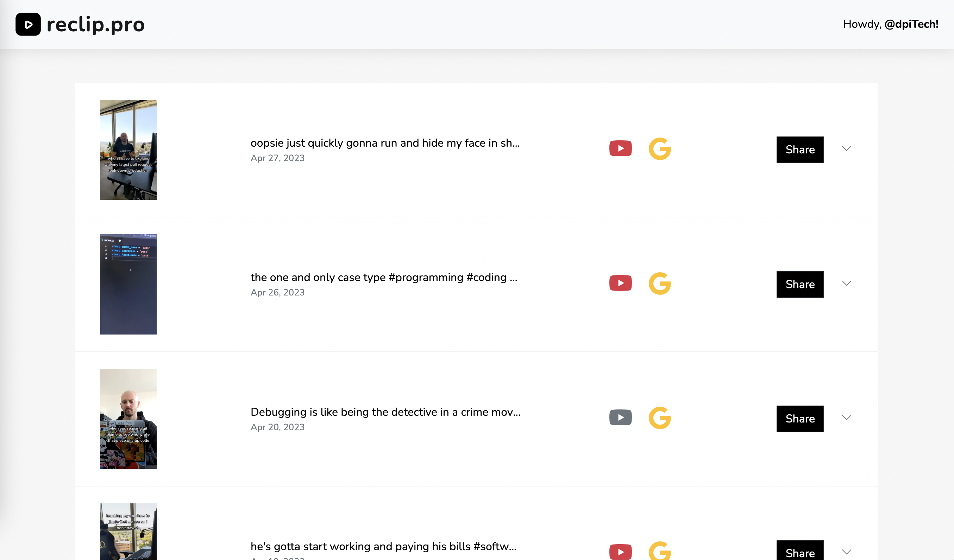Image resolution: width=954 pixels, height=560 pixels.
Task: Open the @dpiTech username link
Action: [x=911, y=24]
